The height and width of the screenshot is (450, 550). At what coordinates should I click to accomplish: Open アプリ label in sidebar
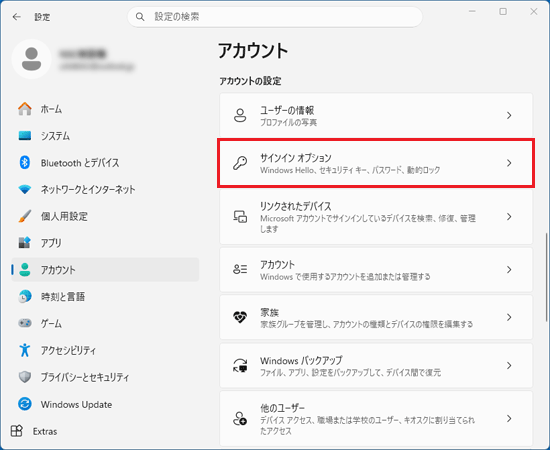(51, 243)
